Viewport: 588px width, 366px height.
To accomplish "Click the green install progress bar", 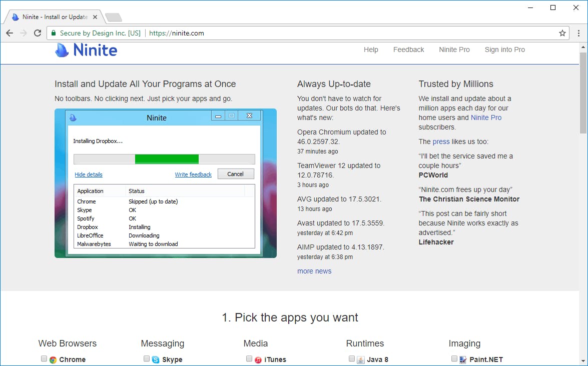I will click(x=167, y=159).
